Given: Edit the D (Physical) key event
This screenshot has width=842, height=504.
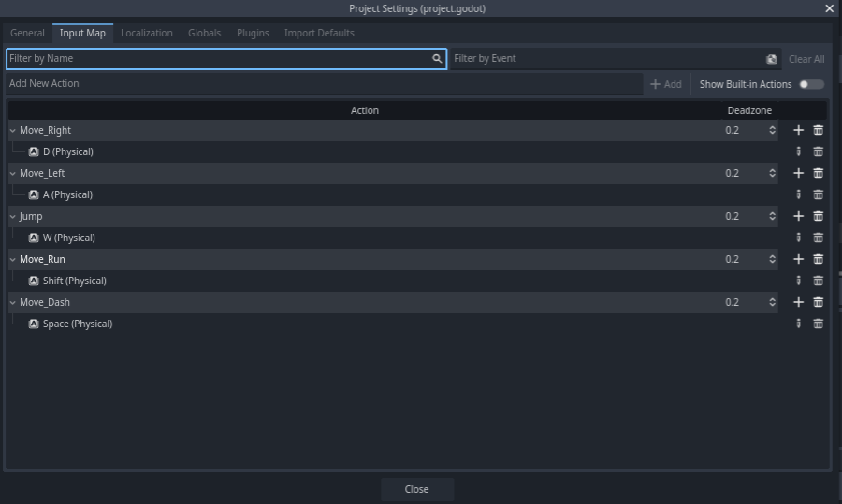Looking at the screenshot, I should (x=798, y=151).
